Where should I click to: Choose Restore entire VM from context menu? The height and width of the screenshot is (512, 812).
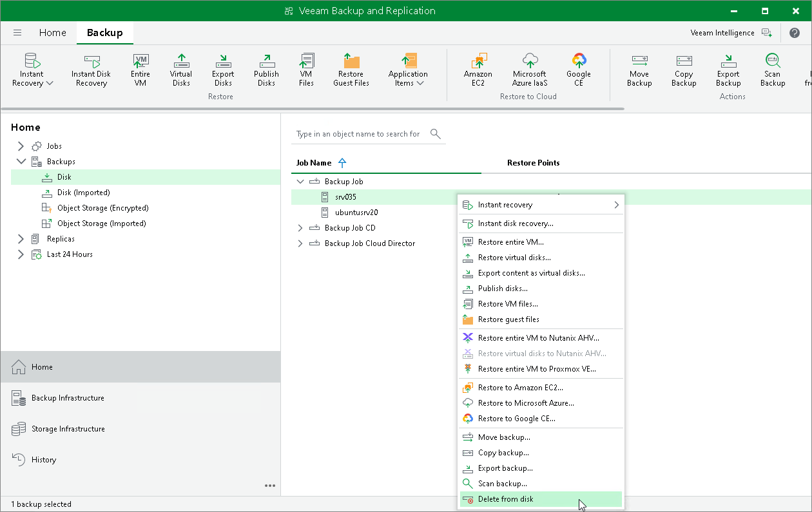pos(541,242)
